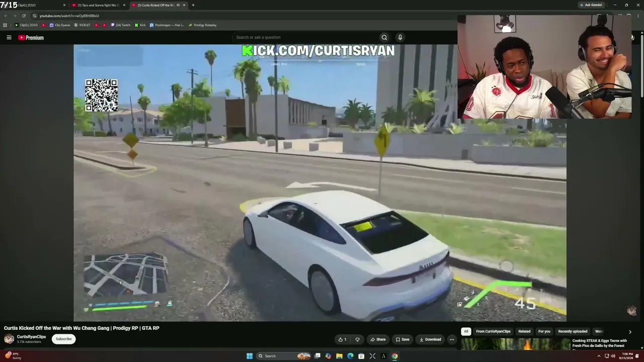The height and width of the screenshot is (362, 644).
Task: Mute the Curtis Kicked Off tab audio
Action: 178,5
